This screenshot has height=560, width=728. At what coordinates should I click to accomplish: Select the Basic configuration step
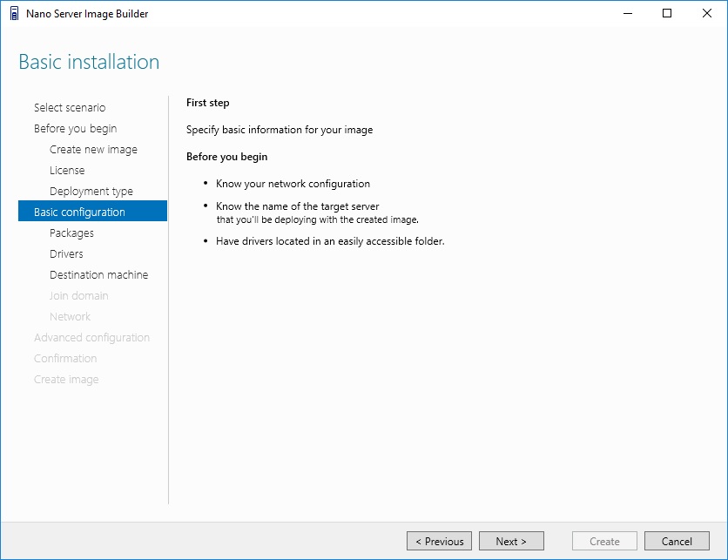click(92, 211)
